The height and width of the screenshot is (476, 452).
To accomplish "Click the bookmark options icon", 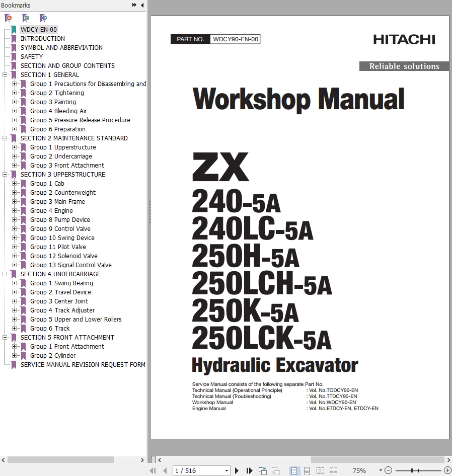I will pos(43,18).
